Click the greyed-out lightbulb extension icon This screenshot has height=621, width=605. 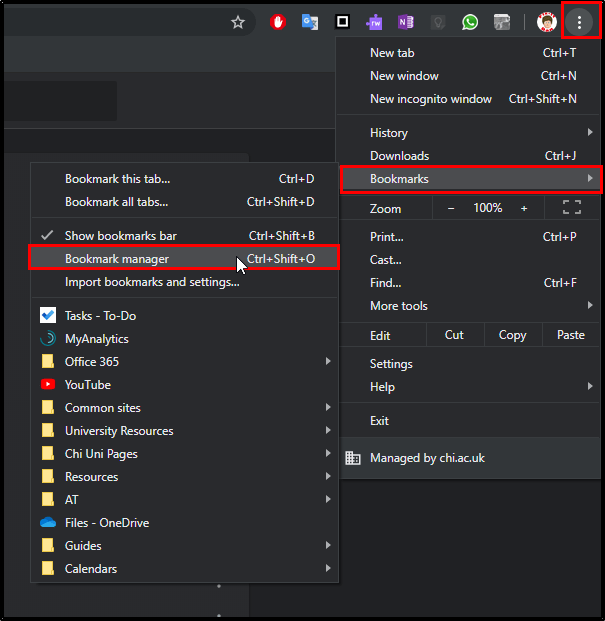point(438,22)
